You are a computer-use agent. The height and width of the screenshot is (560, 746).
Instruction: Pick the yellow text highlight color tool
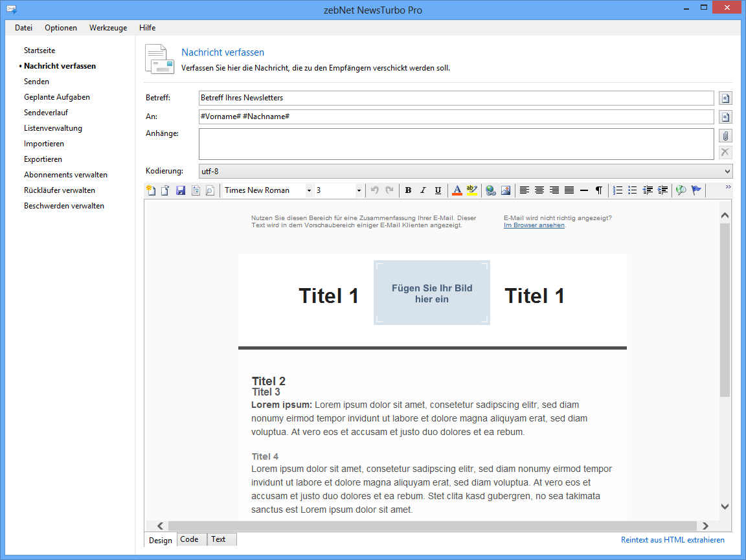[472, 190]
